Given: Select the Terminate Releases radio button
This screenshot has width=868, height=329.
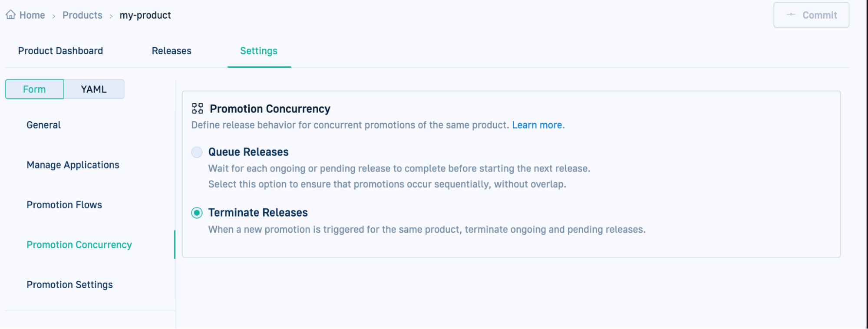Looking at the screenshot, I should (x=197, y=212).
